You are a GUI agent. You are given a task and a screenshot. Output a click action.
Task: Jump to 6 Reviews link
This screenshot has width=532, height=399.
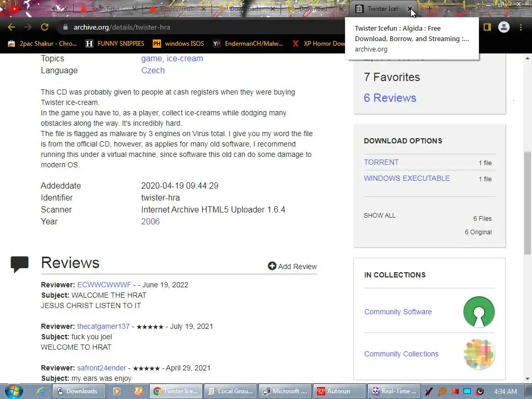(390, 98)
